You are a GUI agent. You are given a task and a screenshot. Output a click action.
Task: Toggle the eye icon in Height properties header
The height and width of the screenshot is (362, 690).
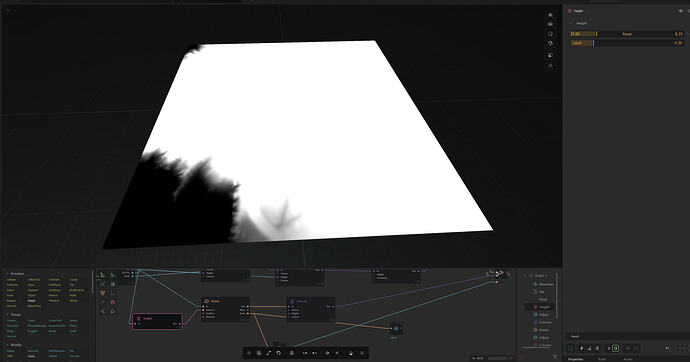680,11
